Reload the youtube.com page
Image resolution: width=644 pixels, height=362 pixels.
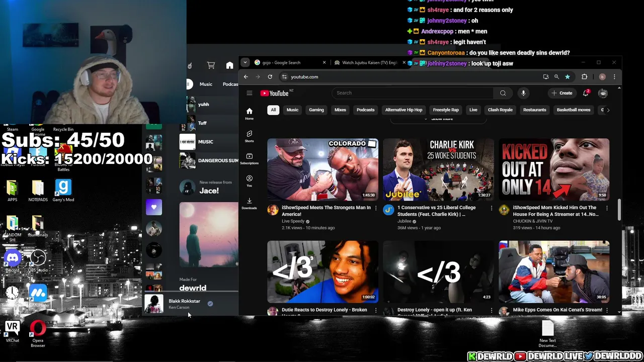[x=270, y=77]
